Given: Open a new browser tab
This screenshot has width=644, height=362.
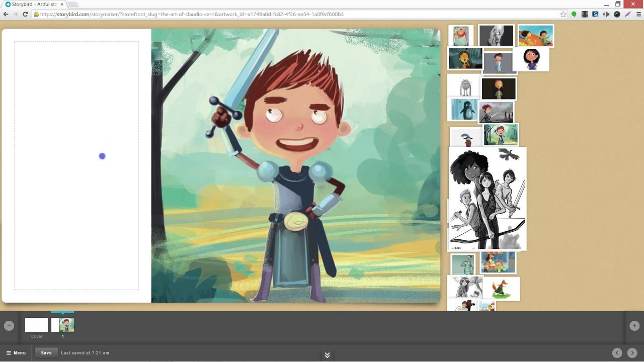Looking at the screenshot, I should (x=73, y=5).
